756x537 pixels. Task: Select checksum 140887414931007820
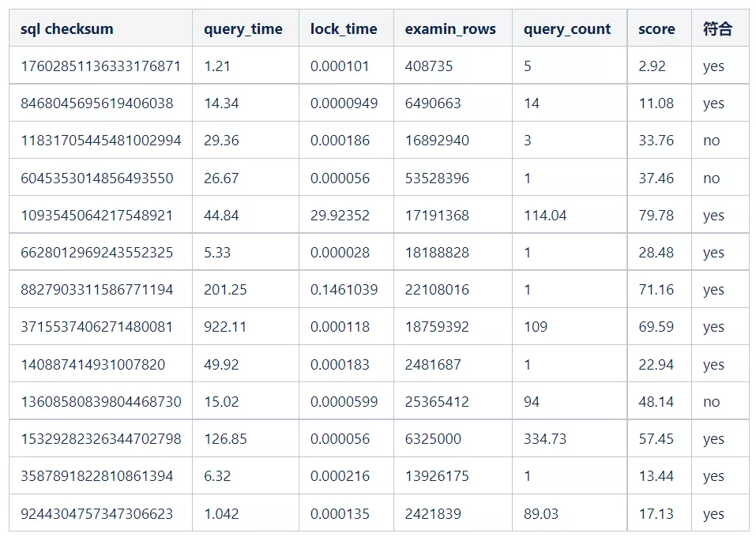[92, 364]
